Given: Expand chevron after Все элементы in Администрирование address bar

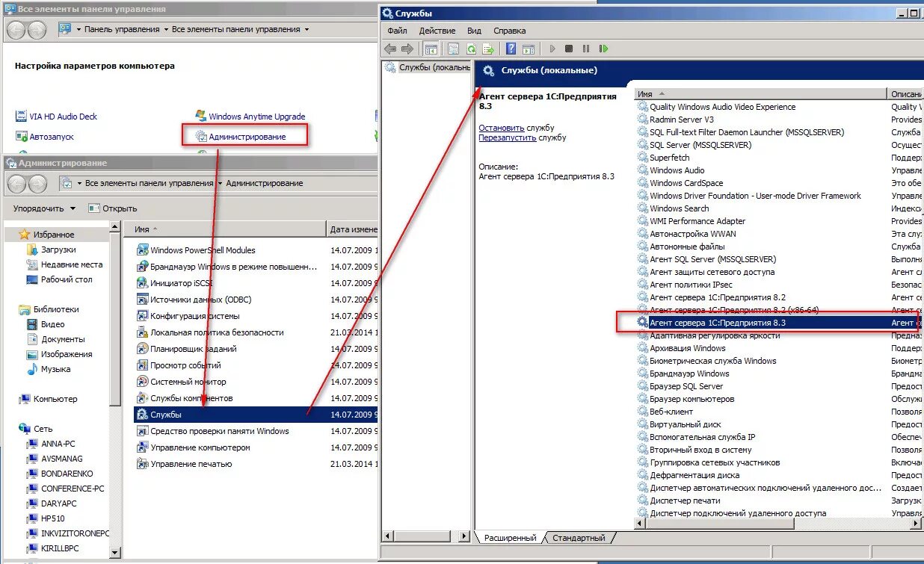Looking at the screenshot, I should tap(220, 183).
